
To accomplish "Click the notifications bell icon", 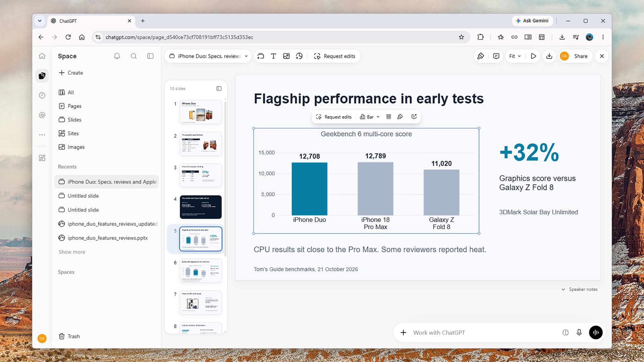I will pos(117,56).
